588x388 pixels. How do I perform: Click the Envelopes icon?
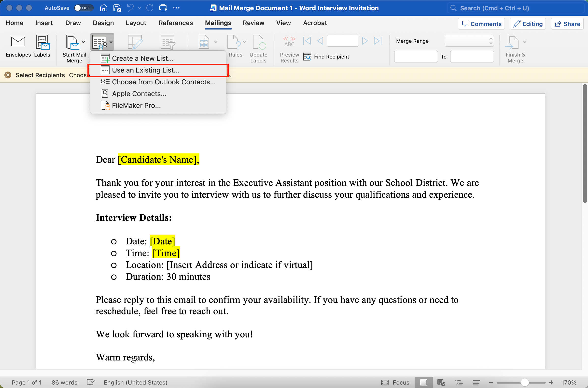point(18,42)
